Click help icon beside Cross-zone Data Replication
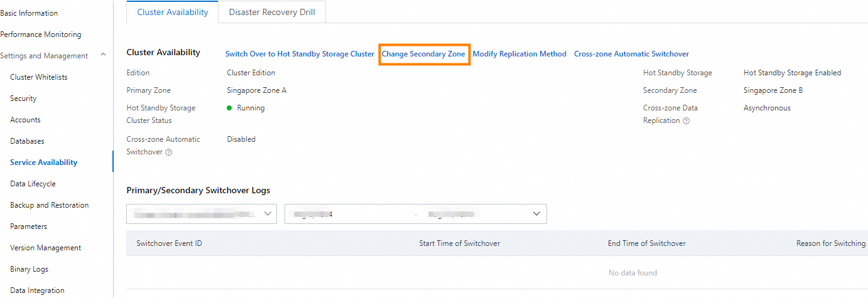Viewport: 868px width, 298px height. click(x=686, y=121)
